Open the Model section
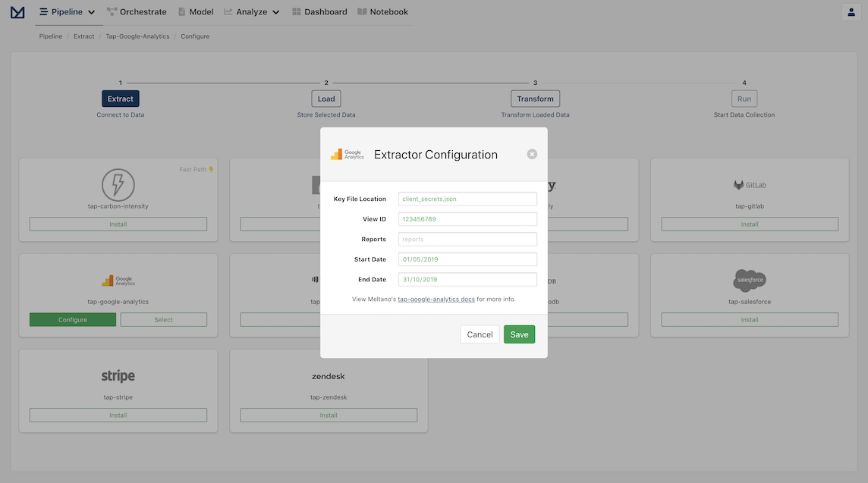868x483 pixels. (196, 12)
